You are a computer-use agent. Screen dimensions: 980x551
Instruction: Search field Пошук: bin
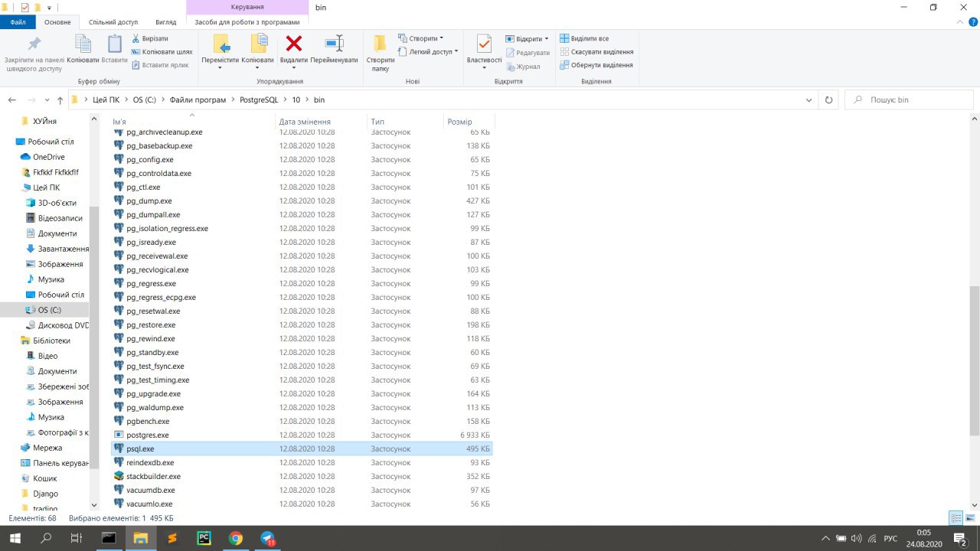(x=909, y=100)
